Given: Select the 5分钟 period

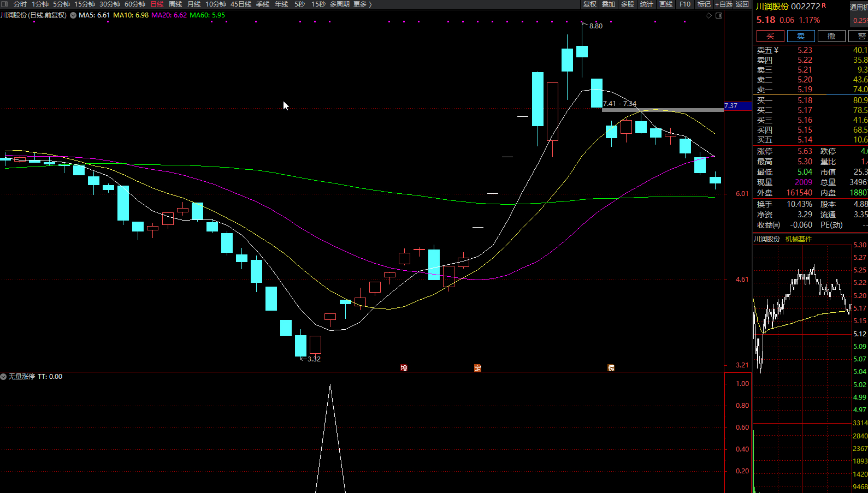Looking at the screenshot, I should pyautogui.click(x=61, y=4).
